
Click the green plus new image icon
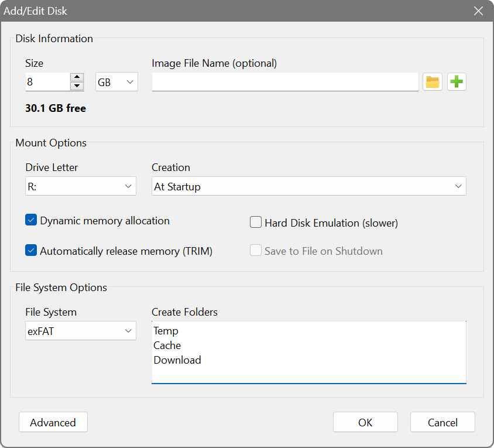[457, 82]
